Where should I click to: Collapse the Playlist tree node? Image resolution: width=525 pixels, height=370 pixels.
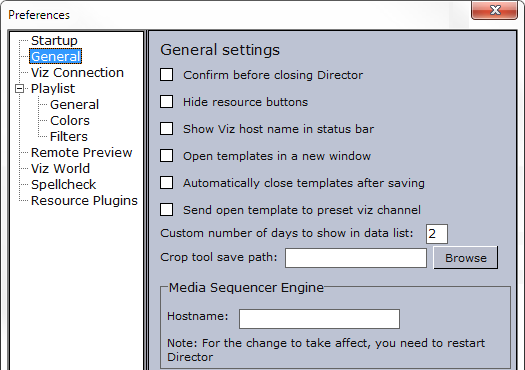(19, 89)
